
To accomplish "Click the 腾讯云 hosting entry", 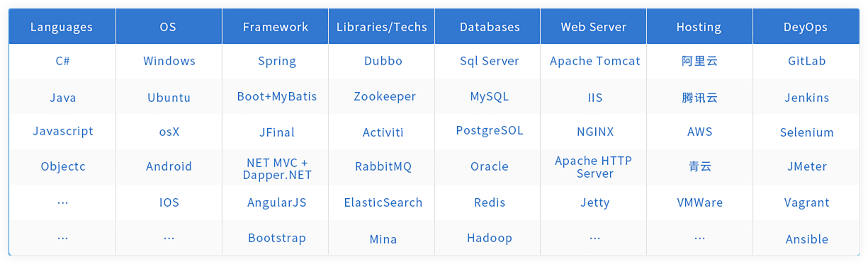I will [699, 97].
